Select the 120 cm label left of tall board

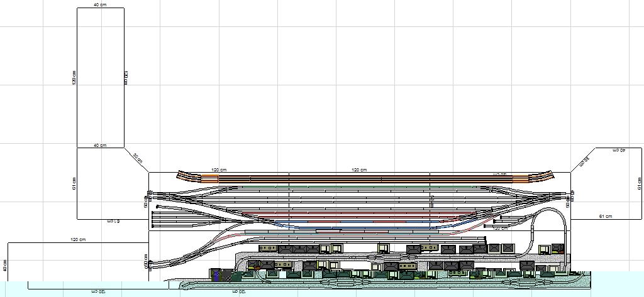point(73,78)
